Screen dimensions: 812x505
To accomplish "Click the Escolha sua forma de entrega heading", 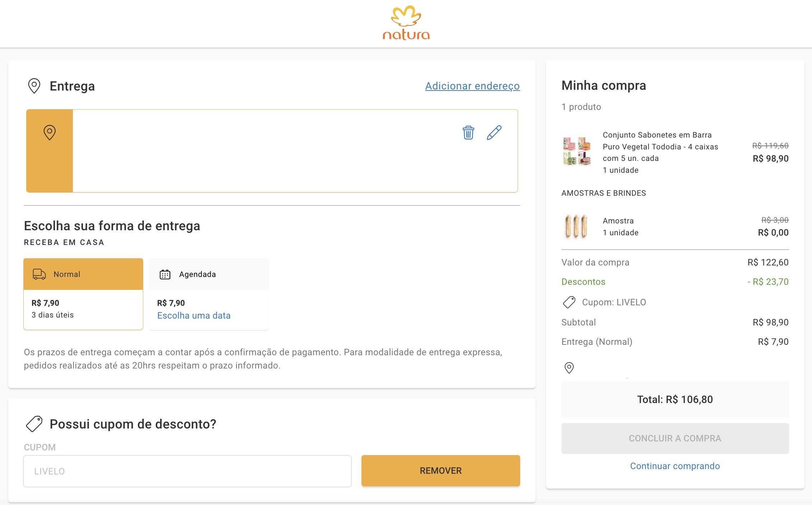I will (112, 226).
